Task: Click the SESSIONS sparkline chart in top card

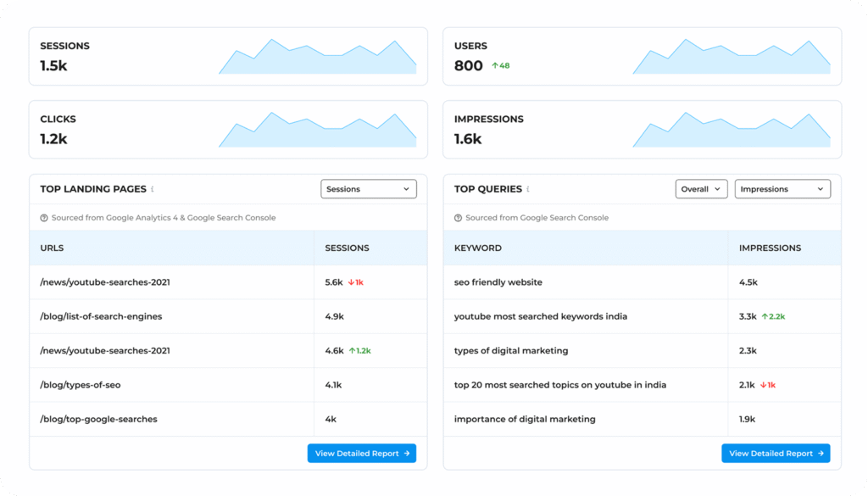Action: pos(318,57)
